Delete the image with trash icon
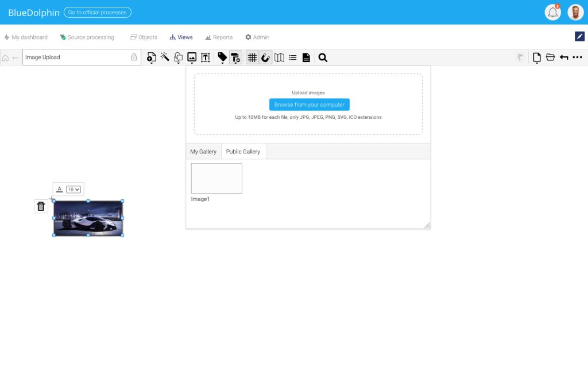The width and height of the screenshot is (588, 386). coord(41,206)
